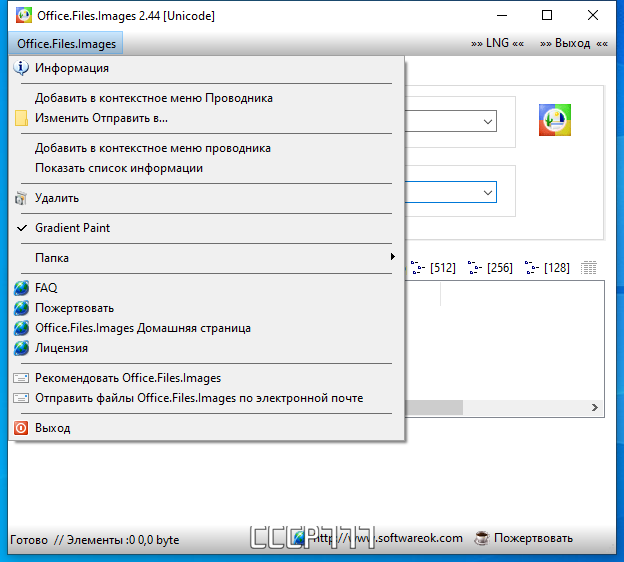Open Office.Files.Images Домашняя страница
Image resolution: width=624 pixels, height=562 pixels.
pos(206,328)
